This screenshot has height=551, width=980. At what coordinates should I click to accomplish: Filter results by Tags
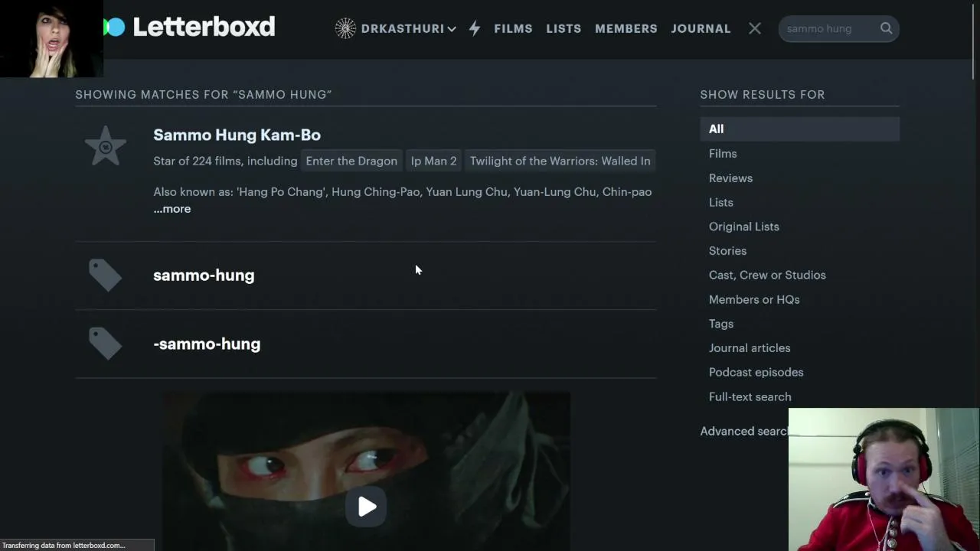coord(721,324)
